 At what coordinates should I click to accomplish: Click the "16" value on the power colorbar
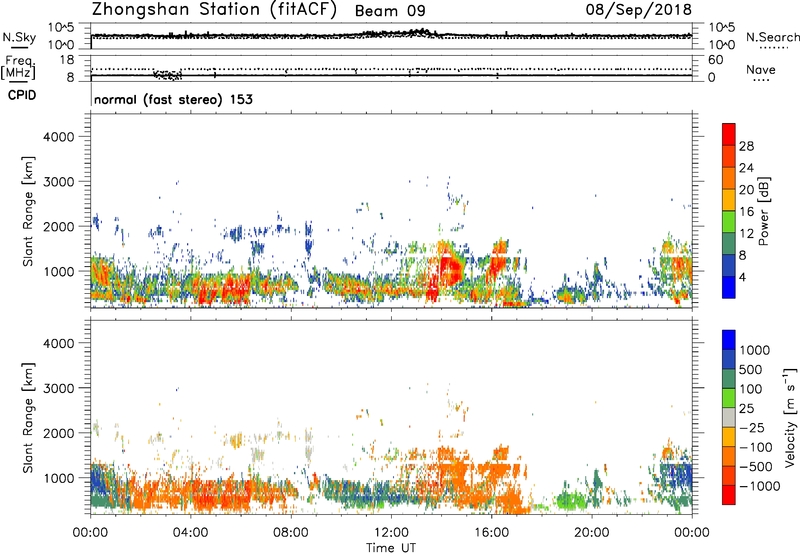coord(746,212)
